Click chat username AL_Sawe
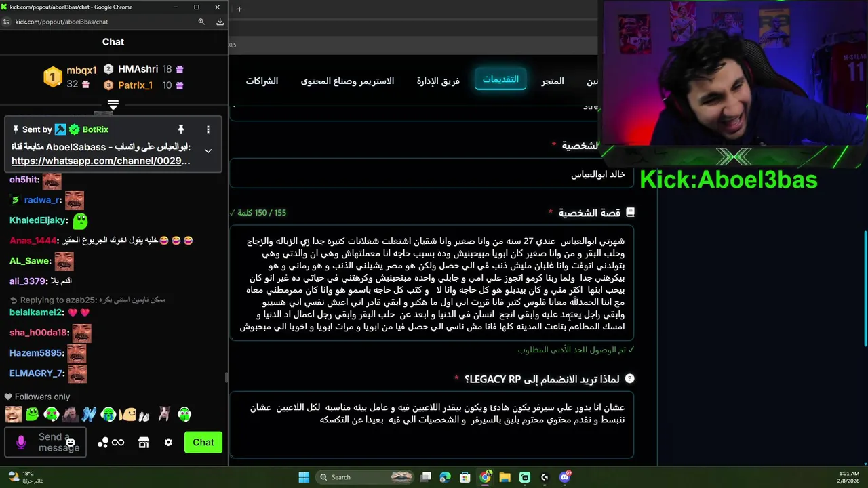This screenshot has height=488, width=868. click(29, 261)
